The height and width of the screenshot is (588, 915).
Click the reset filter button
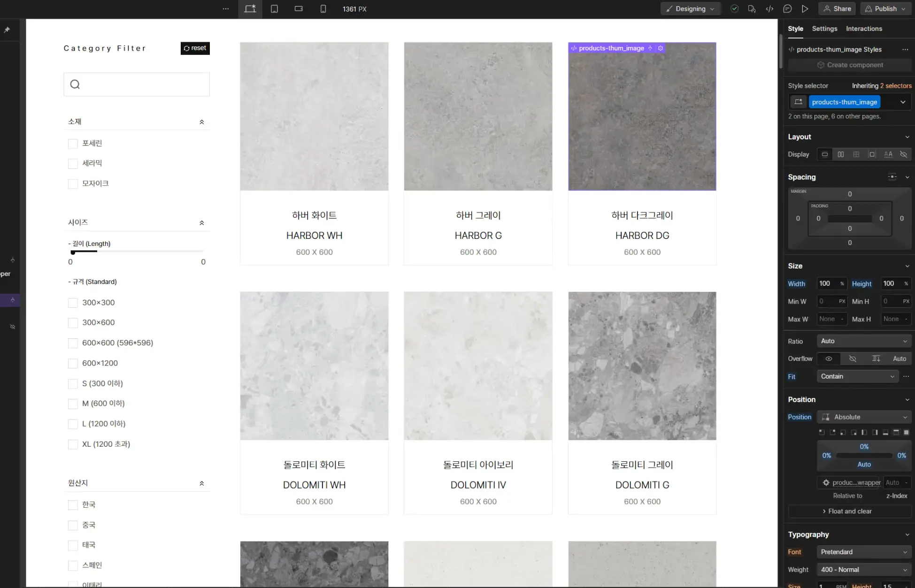point(195,48)
